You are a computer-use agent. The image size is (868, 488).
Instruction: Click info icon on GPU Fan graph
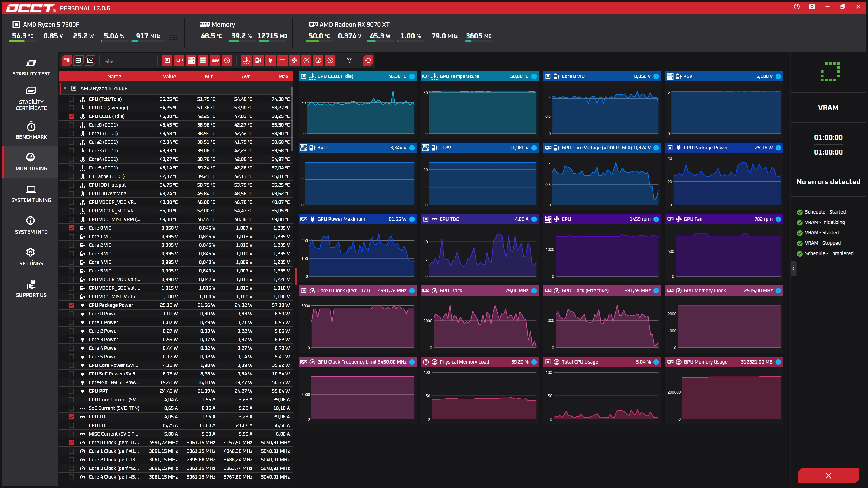778,219
